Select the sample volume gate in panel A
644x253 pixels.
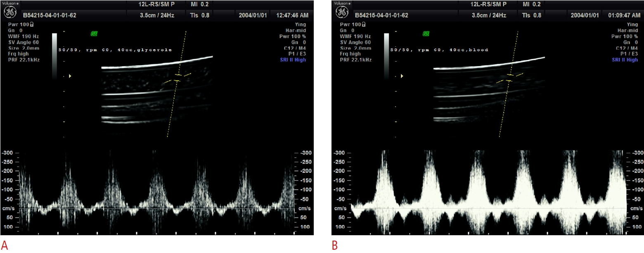point(178,78)
